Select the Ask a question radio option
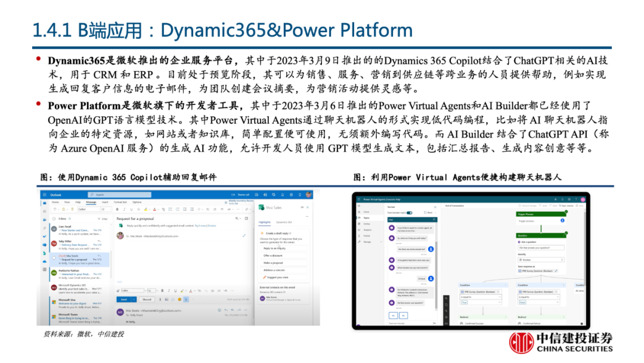This screenshot has height=363, width=644. click(518, 242)
